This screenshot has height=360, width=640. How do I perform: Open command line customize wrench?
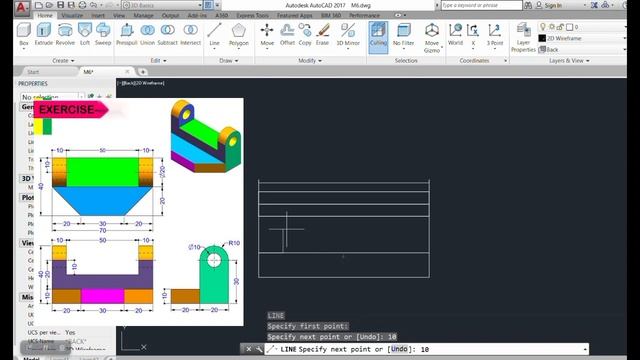259,349
